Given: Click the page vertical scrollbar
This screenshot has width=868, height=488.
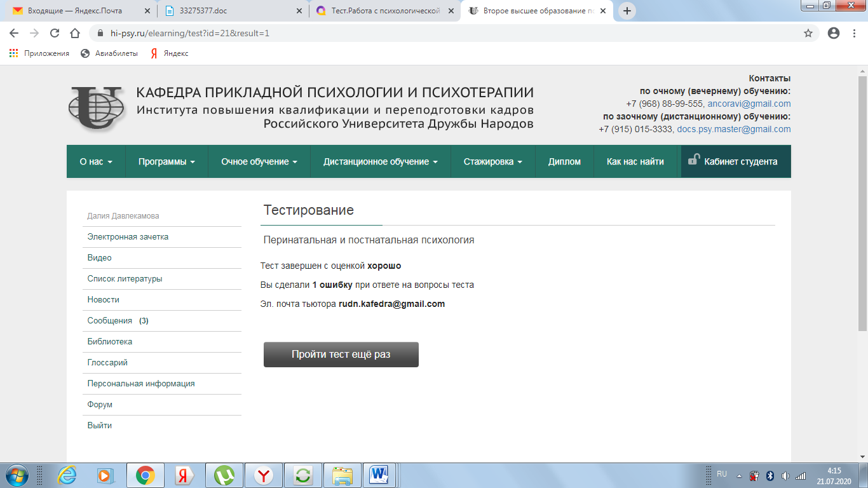Looking at the screenshot, I should 862,203.
